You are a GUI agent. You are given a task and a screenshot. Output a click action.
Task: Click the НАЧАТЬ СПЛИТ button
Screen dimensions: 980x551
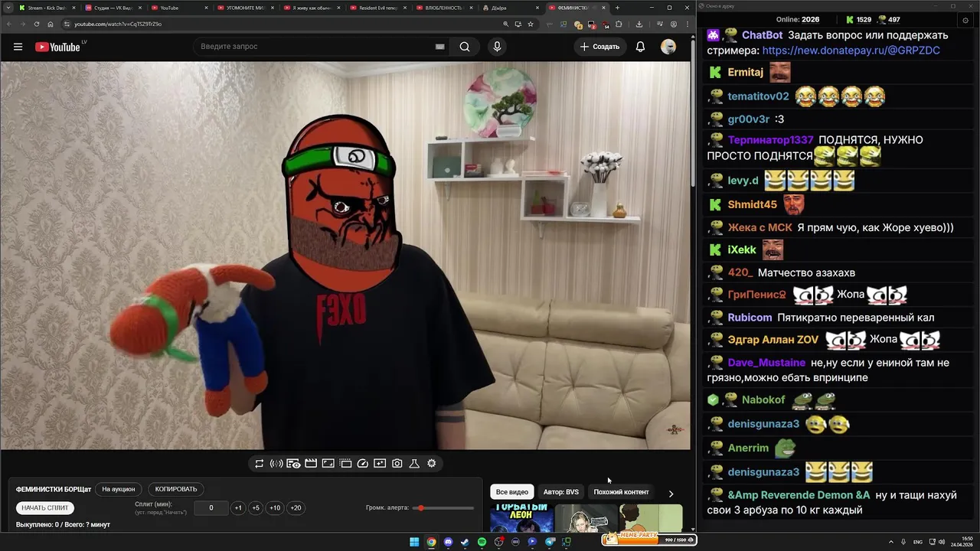point(45,507)
